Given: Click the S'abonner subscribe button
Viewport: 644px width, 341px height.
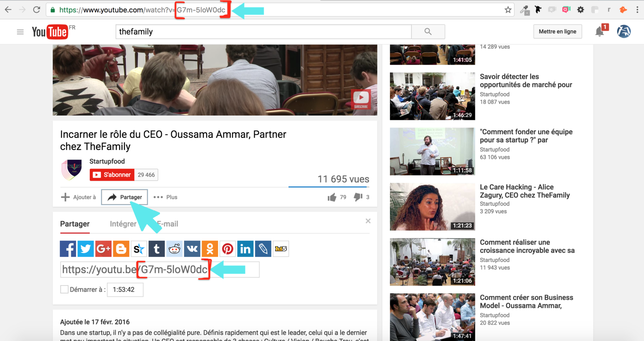Looking at the screenshot, I should click(112, 175).
